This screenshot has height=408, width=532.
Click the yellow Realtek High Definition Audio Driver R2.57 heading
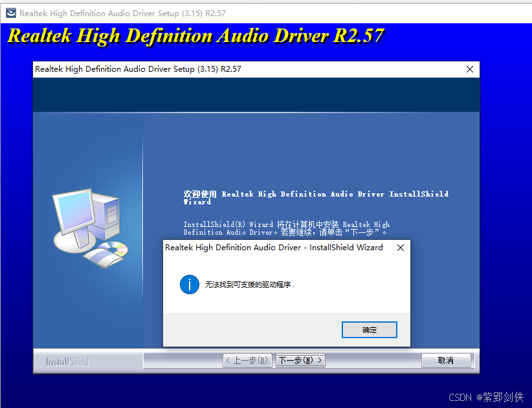coord(195,36)
